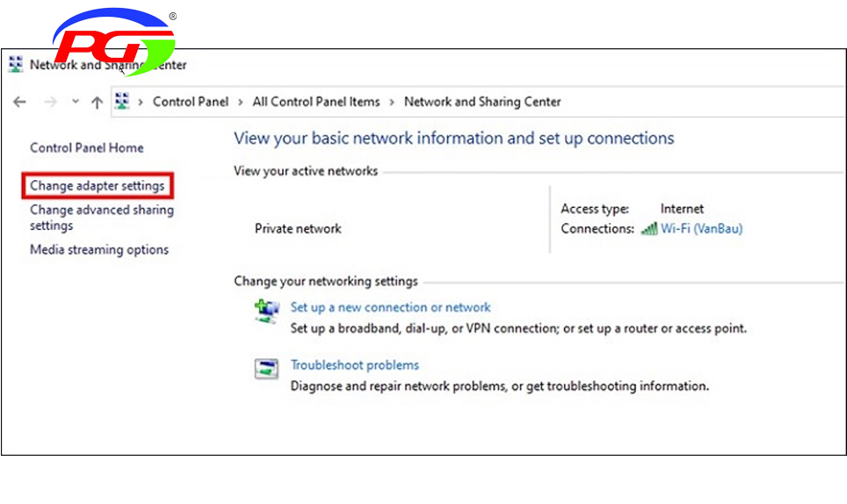Screen dimensions: 847x504
Task: Click the new connection setup icon
Action: click(x=266, y=311)
